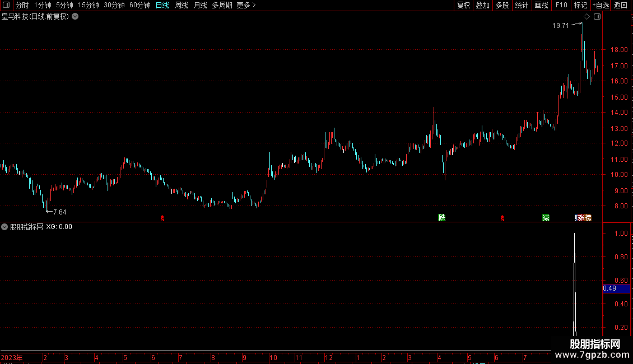Viewport: 633px width, 364px height.
Task: Switch to 月线 monthly chart
Action: coord(200,5)
